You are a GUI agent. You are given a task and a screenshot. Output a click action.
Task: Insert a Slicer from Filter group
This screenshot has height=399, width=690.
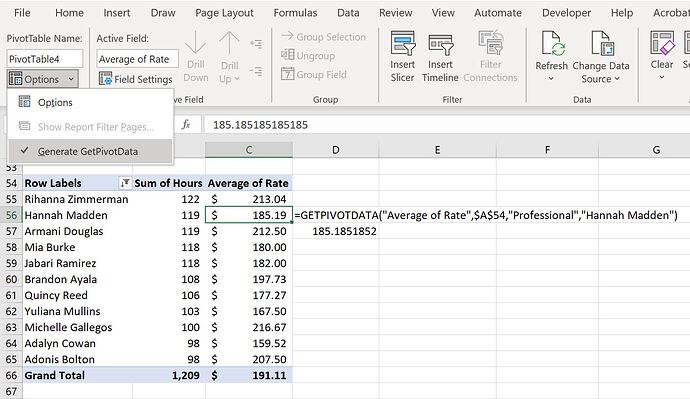pyautogui.click(x=402, y=56)
